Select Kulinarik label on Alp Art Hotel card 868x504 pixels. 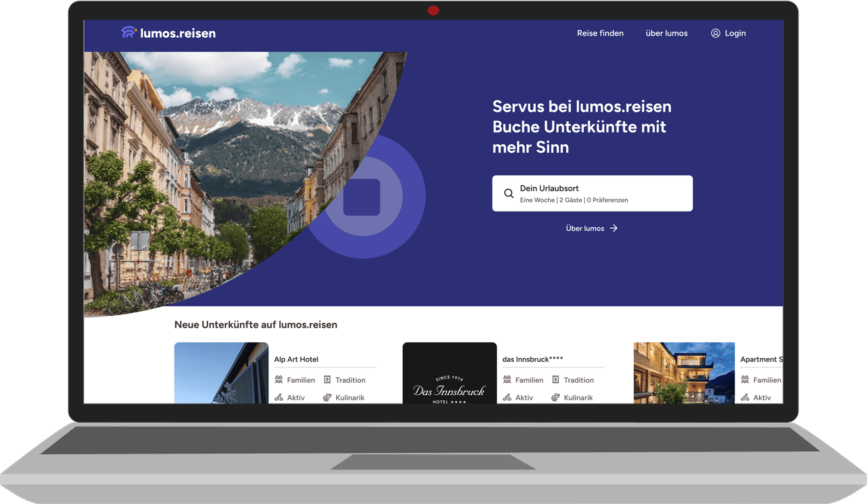coord(350,397)
